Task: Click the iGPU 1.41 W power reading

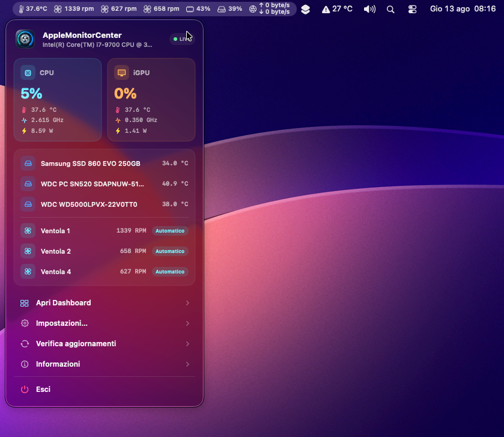Action: pyautogui.click(x=136, y=131)
